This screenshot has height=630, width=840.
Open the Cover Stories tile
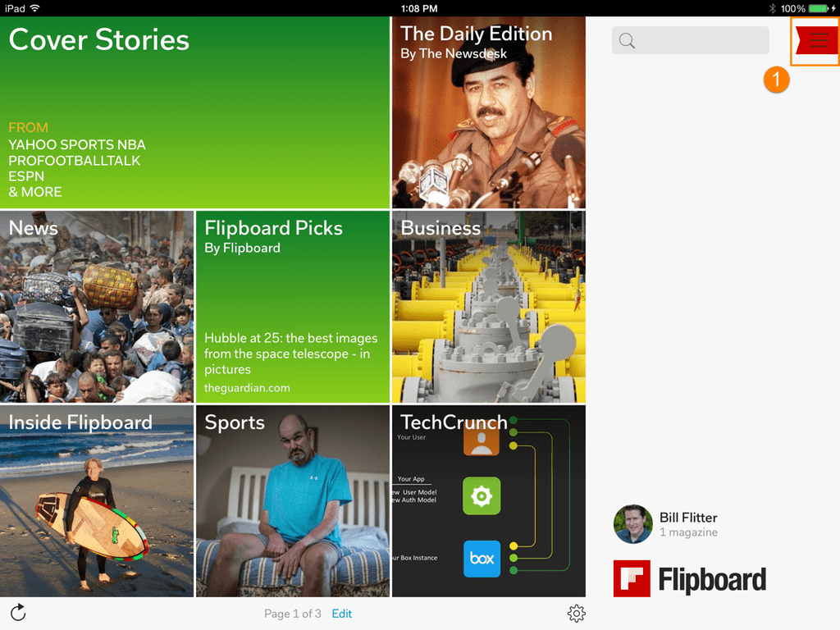tap(195, 112)
